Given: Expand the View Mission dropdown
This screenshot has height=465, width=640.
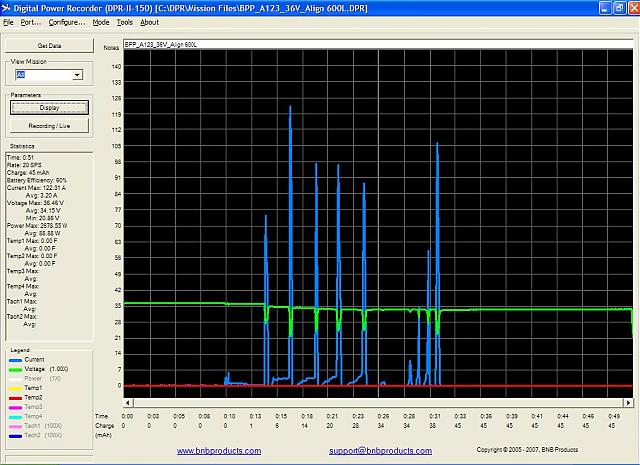Looking at the screenshot, I should pos(77,75).
